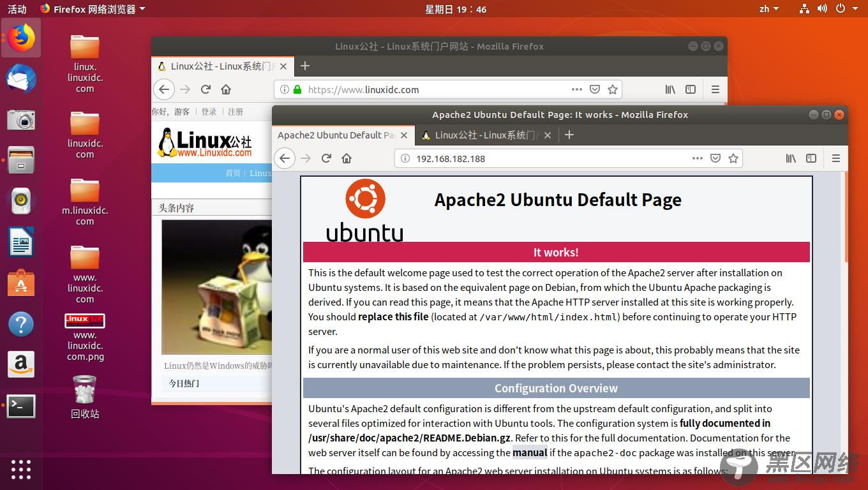Show site information for 192.168.182.188
The image size is (868, 490).
[405, 158]
